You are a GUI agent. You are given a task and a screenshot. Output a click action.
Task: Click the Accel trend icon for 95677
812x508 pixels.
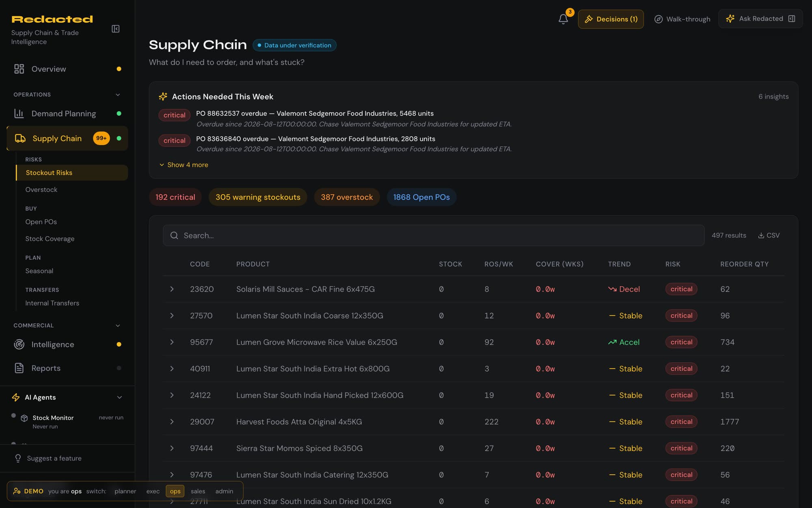[x=612, y=342]
